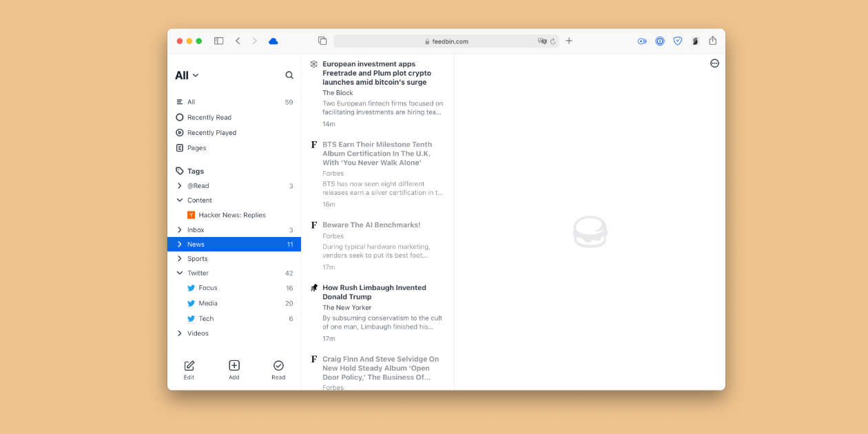Image resolution: width=868 pixels, height=434 pixels.
Task: Click The Block favicon on crypto article
Action: 314,64
